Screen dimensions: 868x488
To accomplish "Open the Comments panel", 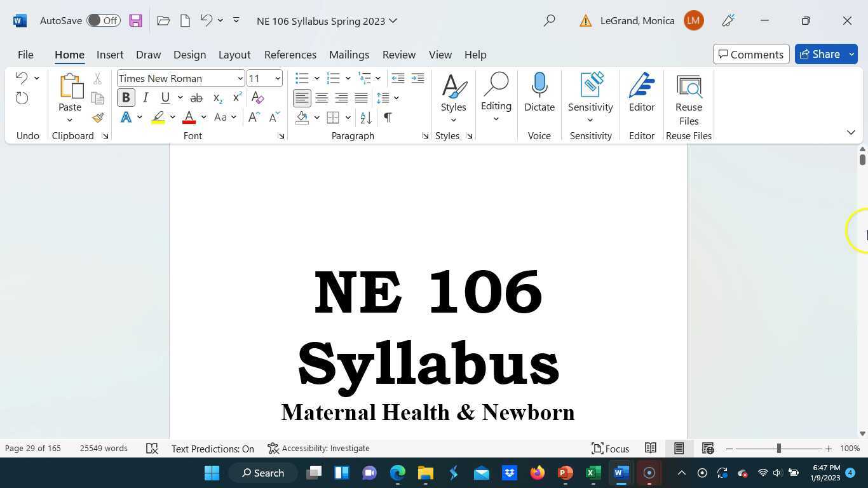I will pos(750,54).
